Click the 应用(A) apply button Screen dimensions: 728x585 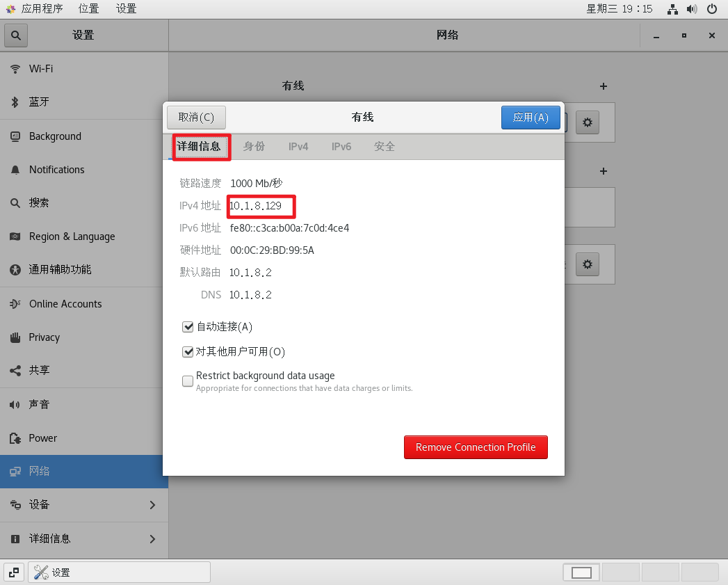[x=531, y=118]
